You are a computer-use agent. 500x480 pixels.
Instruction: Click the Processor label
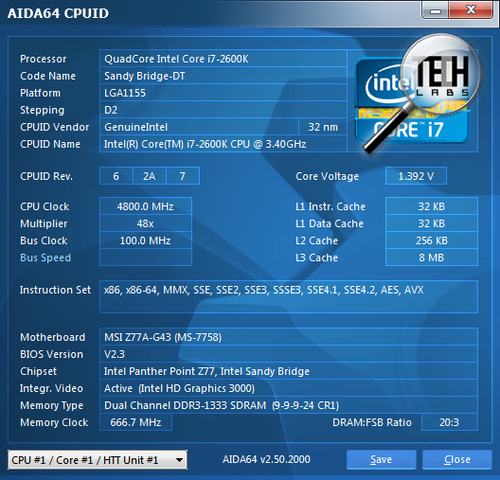[x=43, y=59]
